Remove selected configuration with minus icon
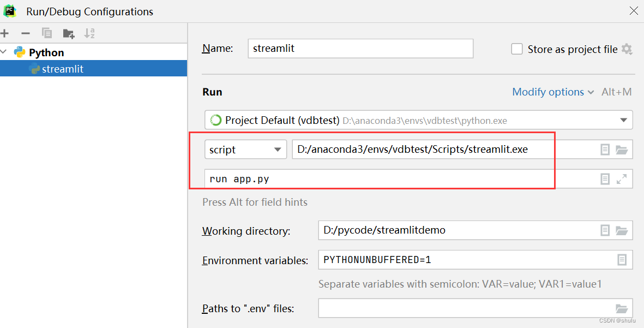Screen dimensions: 644x328 [26, 33]
